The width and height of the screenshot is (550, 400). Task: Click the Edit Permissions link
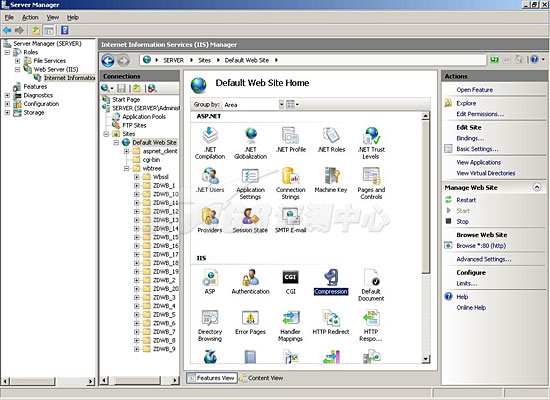(480, 114)
